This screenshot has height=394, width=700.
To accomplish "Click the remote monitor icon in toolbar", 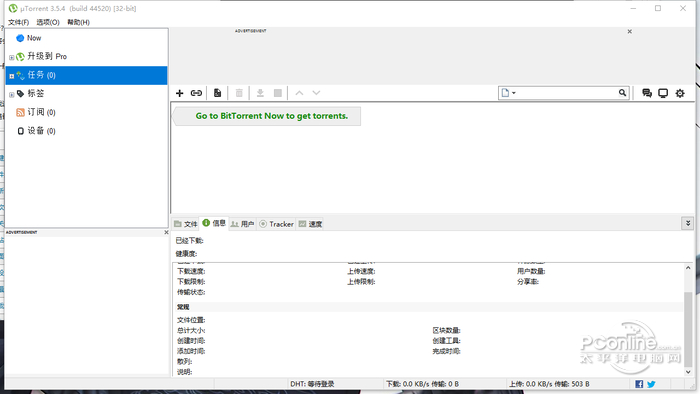I will pyautogui.click(x=663, y=93).
